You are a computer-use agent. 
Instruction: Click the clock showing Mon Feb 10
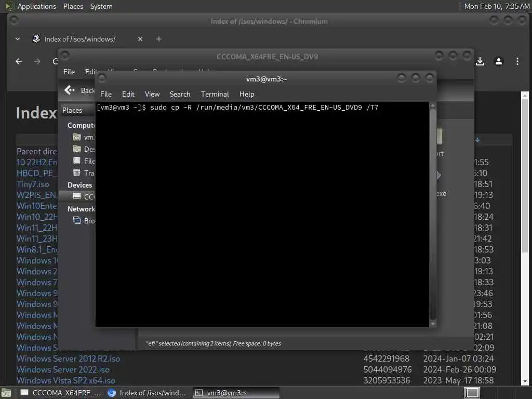pyautogui.click(x=497, y=6)
